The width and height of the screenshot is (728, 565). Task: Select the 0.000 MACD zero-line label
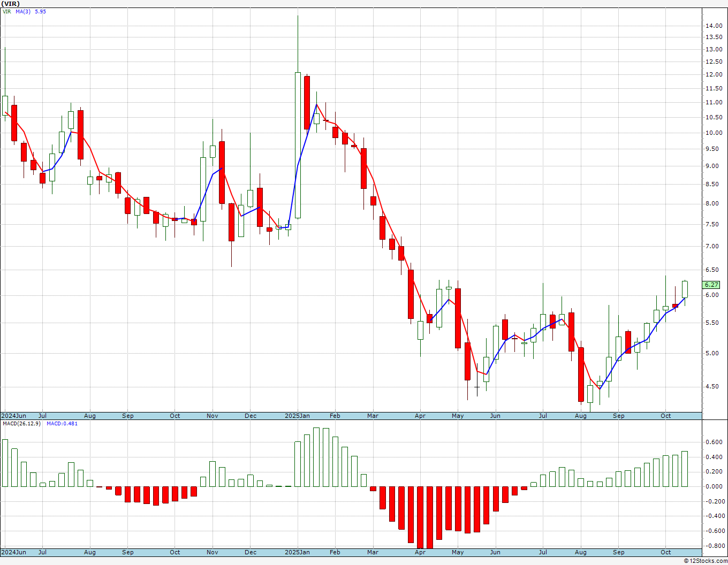(714, 487)
